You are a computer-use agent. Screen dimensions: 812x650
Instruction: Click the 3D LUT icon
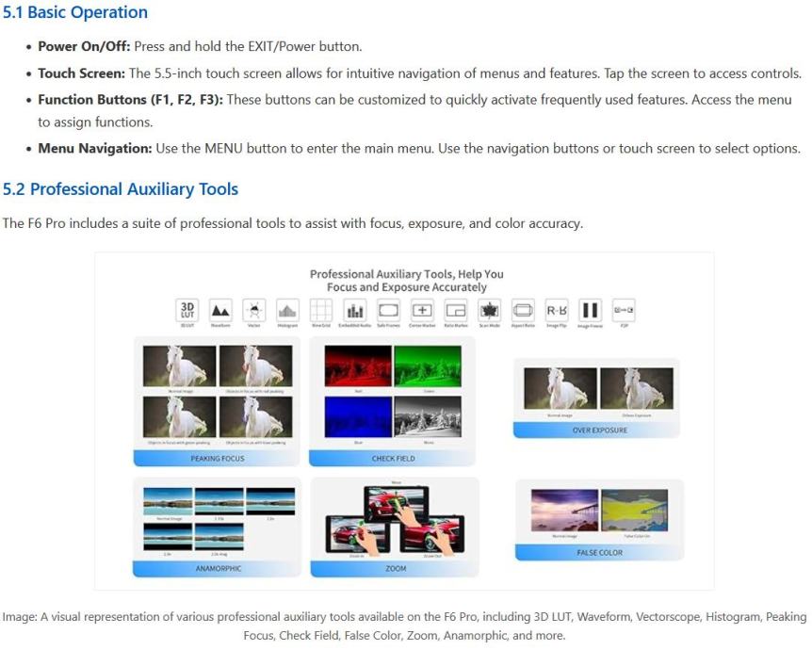click(187, 310)
